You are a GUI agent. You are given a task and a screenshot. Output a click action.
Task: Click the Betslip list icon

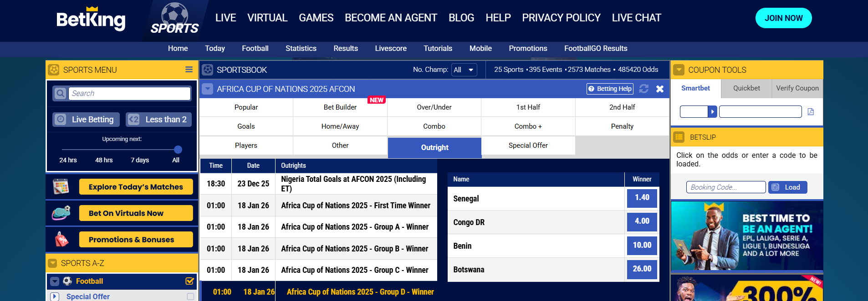click(679, 137)
